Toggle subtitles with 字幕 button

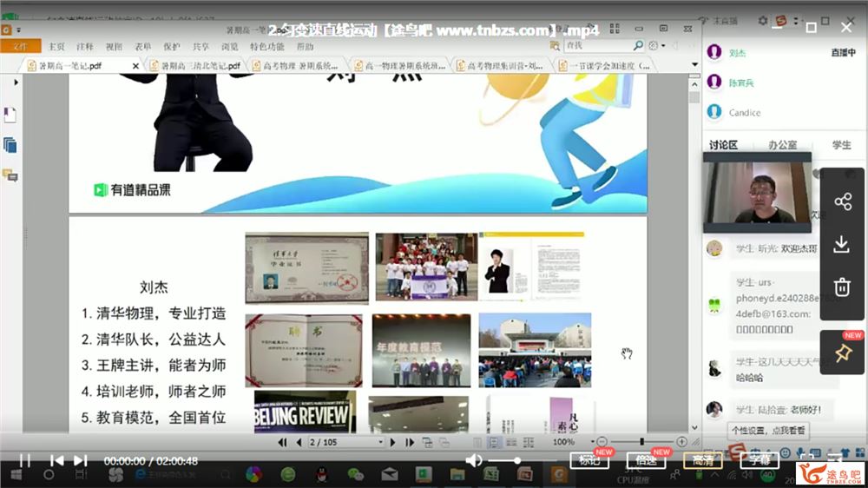[759, 459]
